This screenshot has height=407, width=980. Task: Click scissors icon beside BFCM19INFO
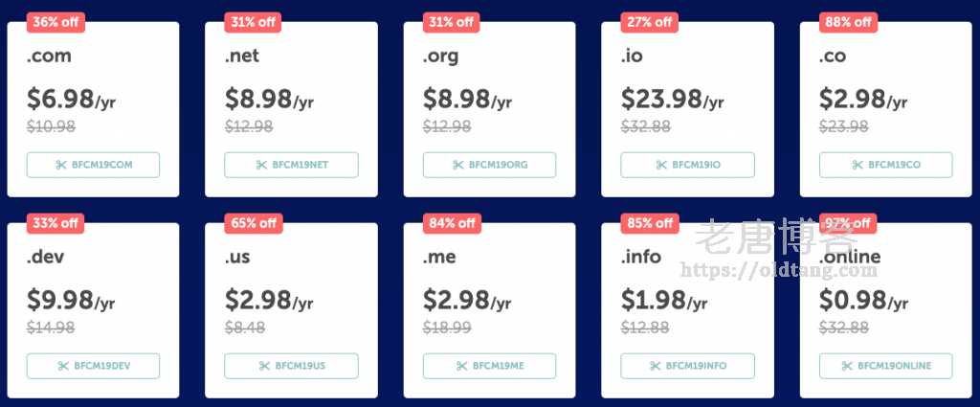(656, 366)
